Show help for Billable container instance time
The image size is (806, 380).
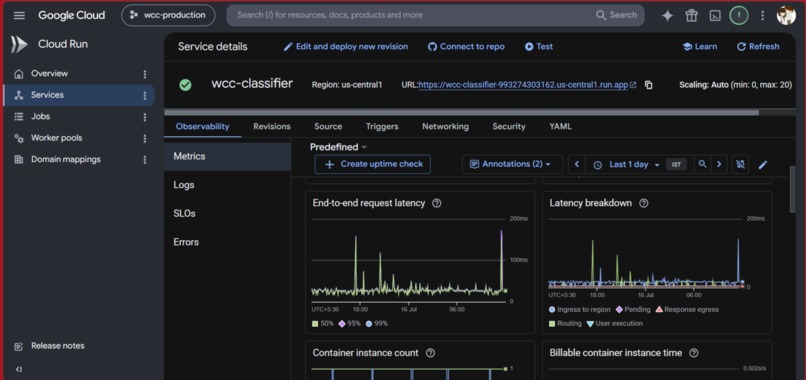(694, 353)
